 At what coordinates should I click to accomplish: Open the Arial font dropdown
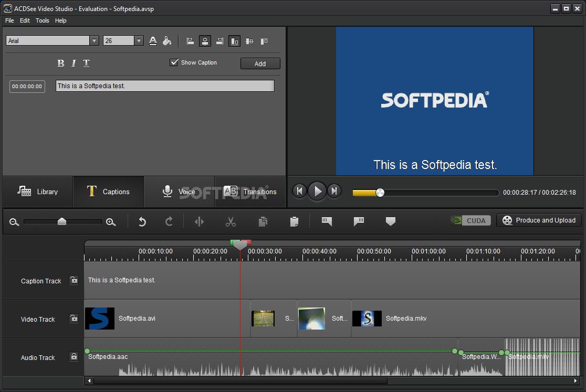(x=94, y=41)
